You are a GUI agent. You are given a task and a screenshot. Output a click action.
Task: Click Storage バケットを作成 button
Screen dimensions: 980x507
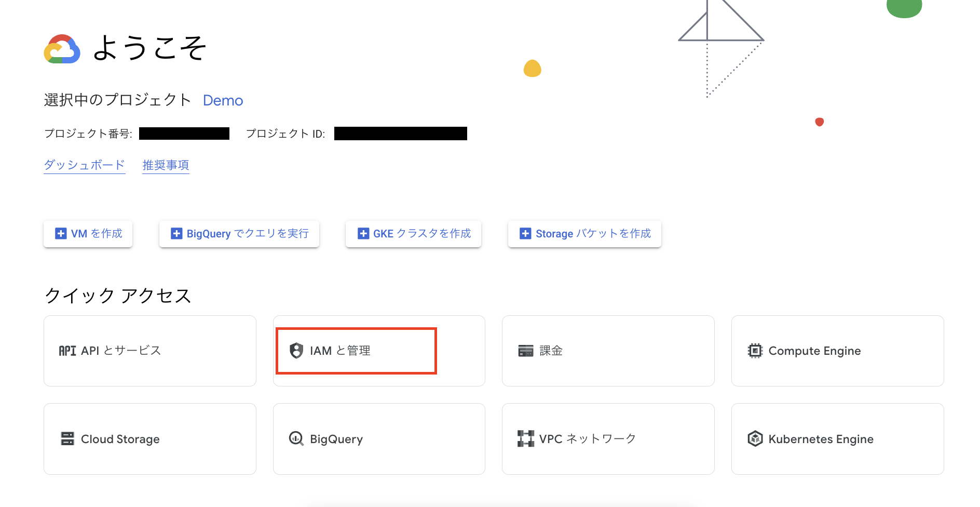[584, 234]
